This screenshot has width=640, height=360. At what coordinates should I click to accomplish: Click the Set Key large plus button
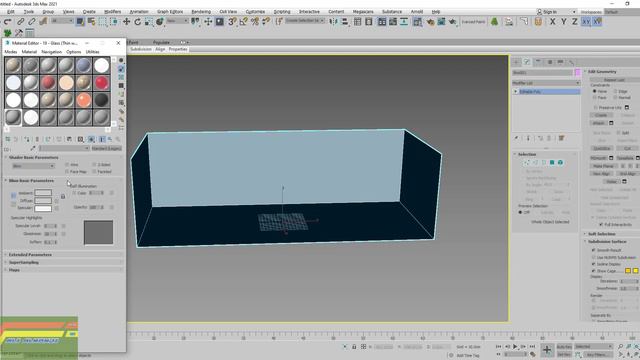pyautogui.click(x=547, y=349)
